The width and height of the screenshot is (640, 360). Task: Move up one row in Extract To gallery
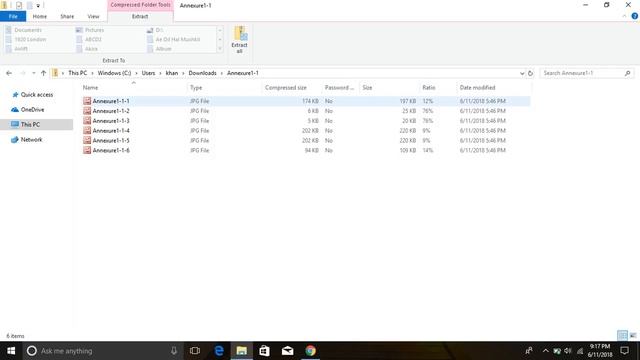220,30
